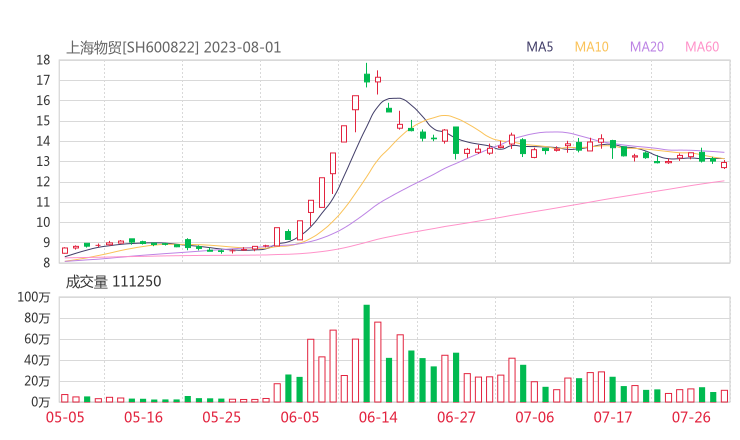Click the 100万 volume axis label
Screen dimensions: 740x440
[x=34, y=297]
